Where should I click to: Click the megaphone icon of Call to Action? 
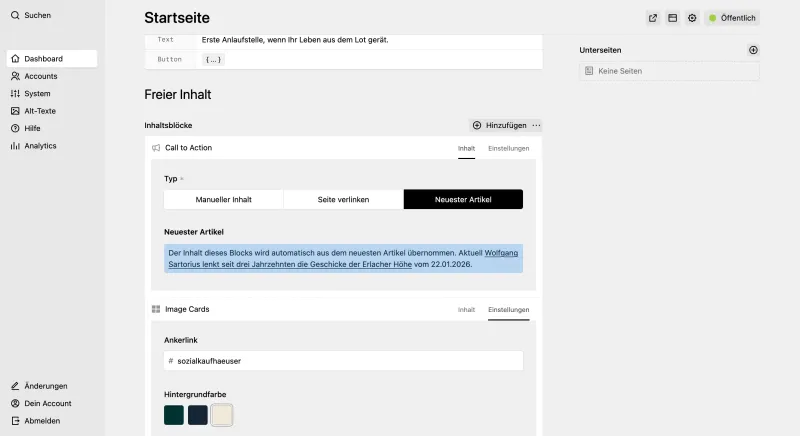coord(156,148)
